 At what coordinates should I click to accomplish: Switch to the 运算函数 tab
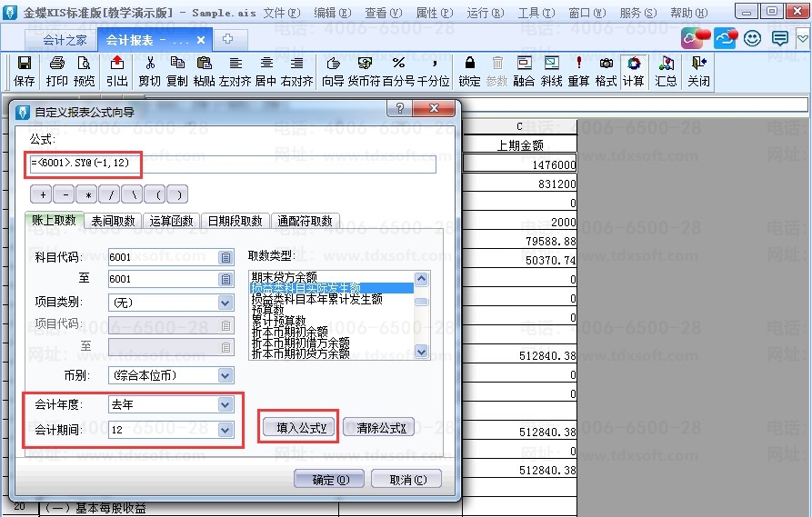pos(172,221)
